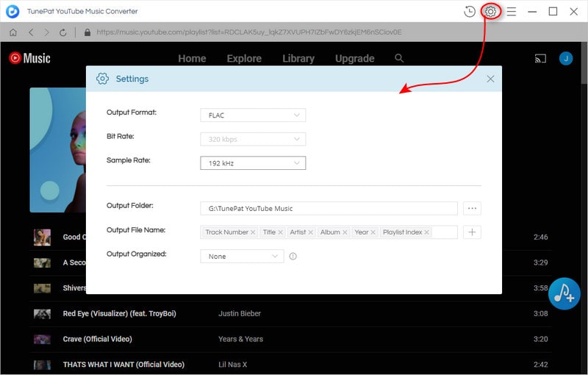
Task: Click the padlock icon in address bar
Action: (x=87, y=32)
